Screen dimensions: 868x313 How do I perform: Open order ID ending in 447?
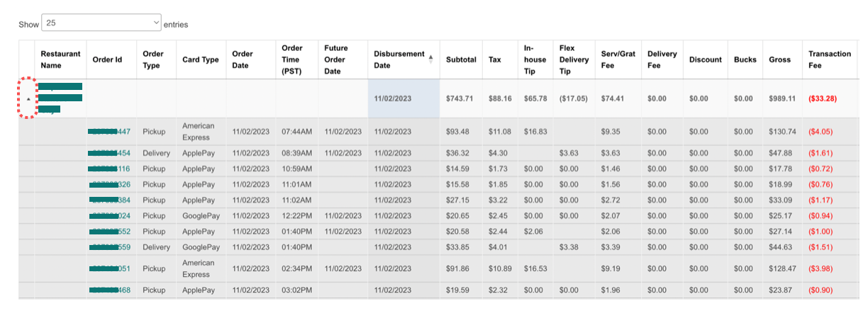109,132
